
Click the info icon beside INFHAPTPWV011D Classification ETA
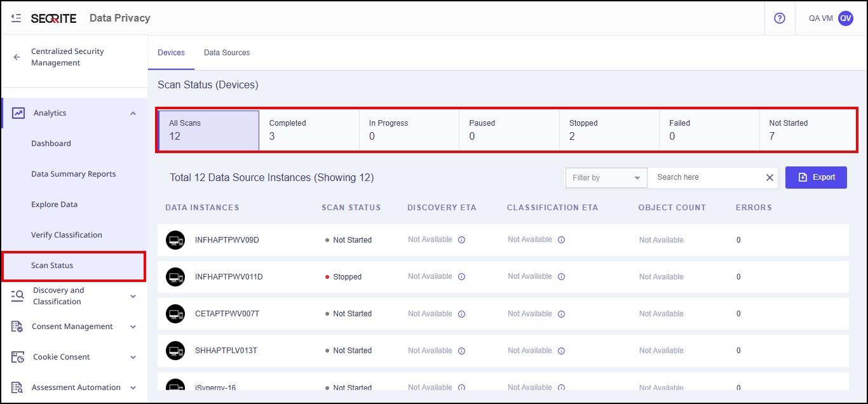(x=562, y=277)
